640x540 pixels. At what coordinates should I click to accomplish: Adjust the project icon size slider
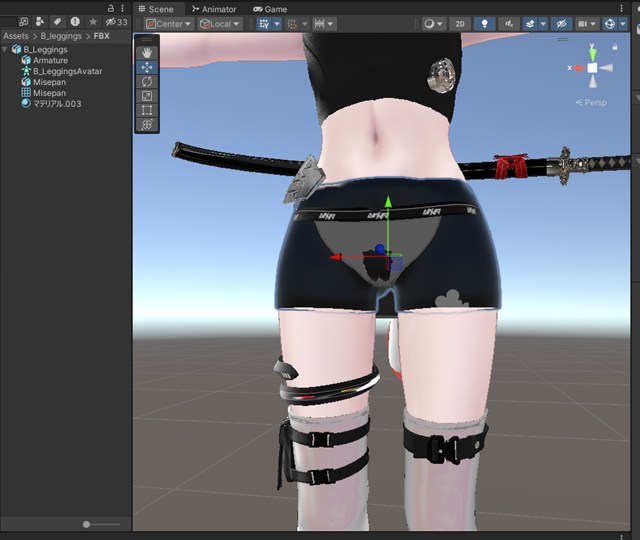click(88, 524)
